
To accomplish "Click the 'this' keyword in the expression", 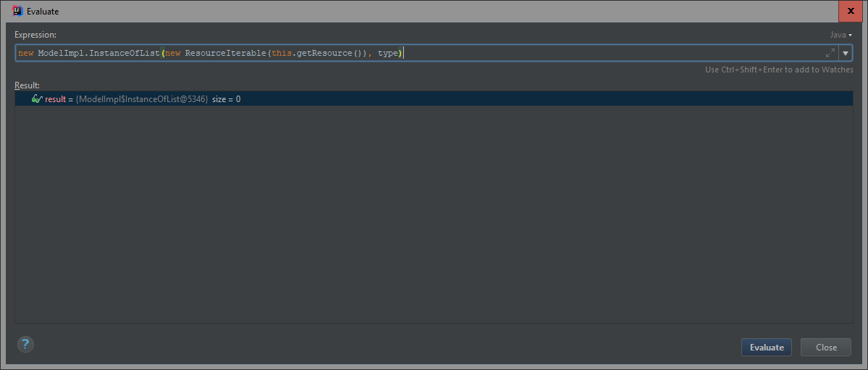I will [281, 53].
